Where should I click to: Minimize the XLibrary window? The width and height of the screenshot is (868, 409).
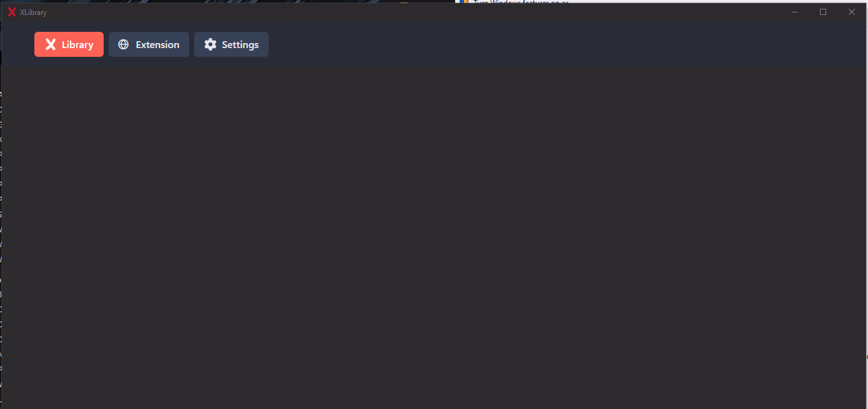tap(795, 12)
